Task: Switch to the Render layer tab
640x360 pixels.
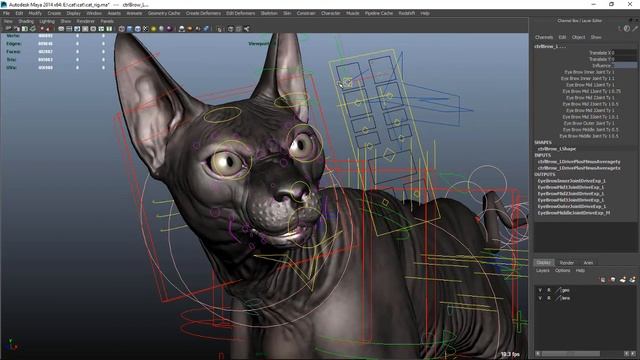Action: click(567, 262)
